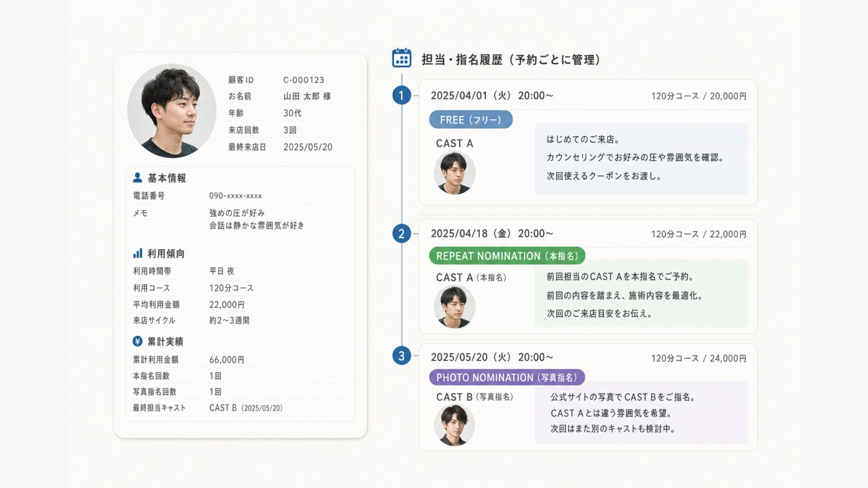Screen dimensions: 868x488
Task: Select timeline step marker 3
Action: coord(402,356)
